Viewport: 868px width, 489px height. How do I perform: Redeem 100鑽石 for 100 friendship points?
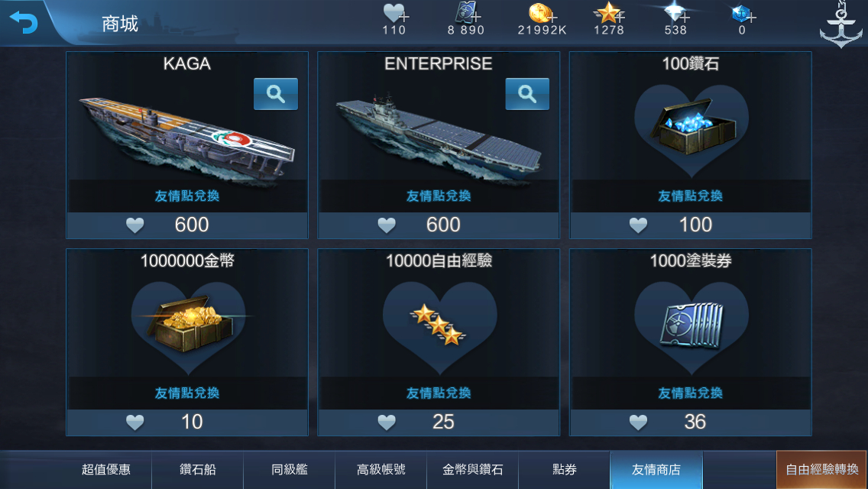[x=690, y=225]
